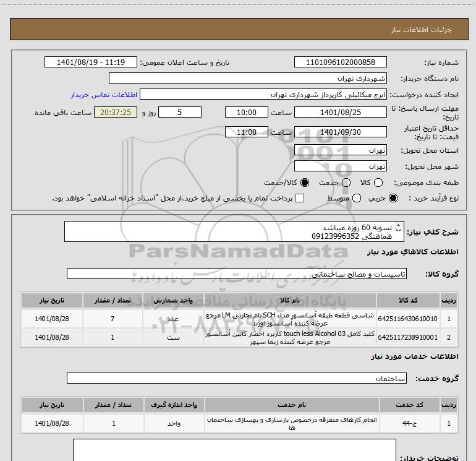Select the جزیی purchase type radio

393,198
